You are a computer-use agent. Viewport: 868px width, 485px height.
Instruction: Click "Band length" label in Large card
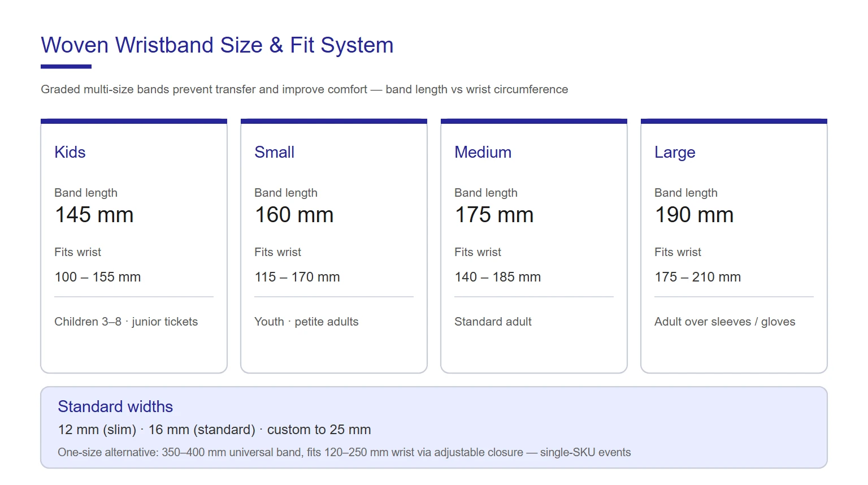(686, 193)
